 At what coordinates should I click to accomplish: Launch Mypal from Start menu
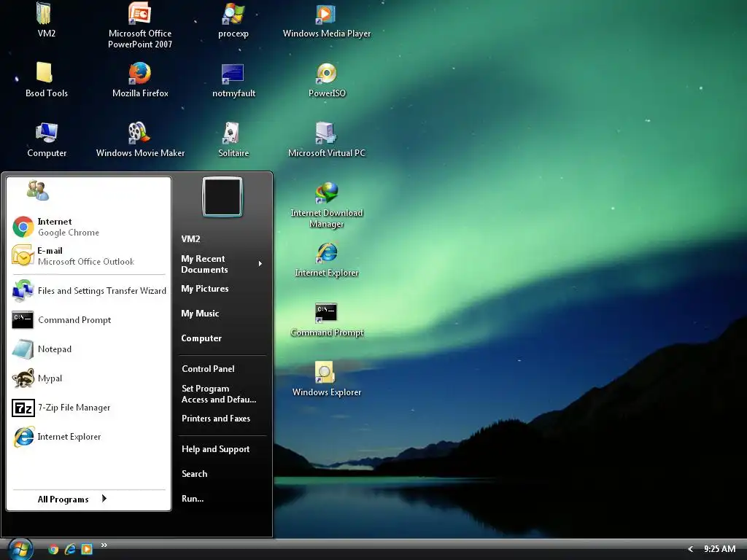coord(89,378)
